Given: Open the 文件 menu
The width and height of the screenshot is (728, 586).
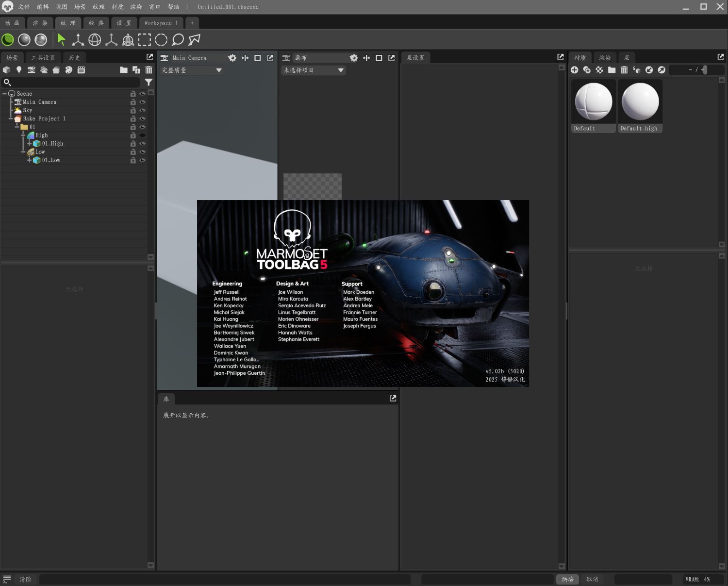Looking at the screenshot, I should [24, 7].
